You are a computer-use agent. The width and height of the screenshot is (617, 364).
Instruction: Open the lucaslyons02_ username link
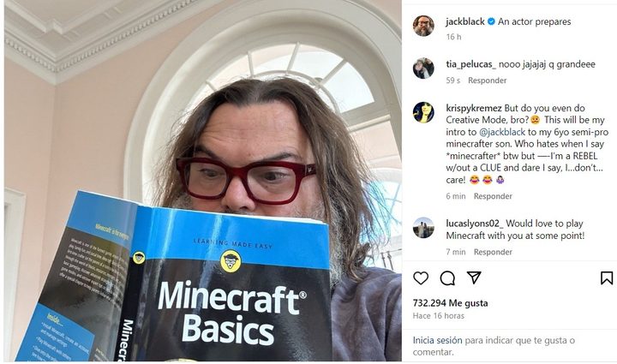pyautogui.click(x=475, y=224)
